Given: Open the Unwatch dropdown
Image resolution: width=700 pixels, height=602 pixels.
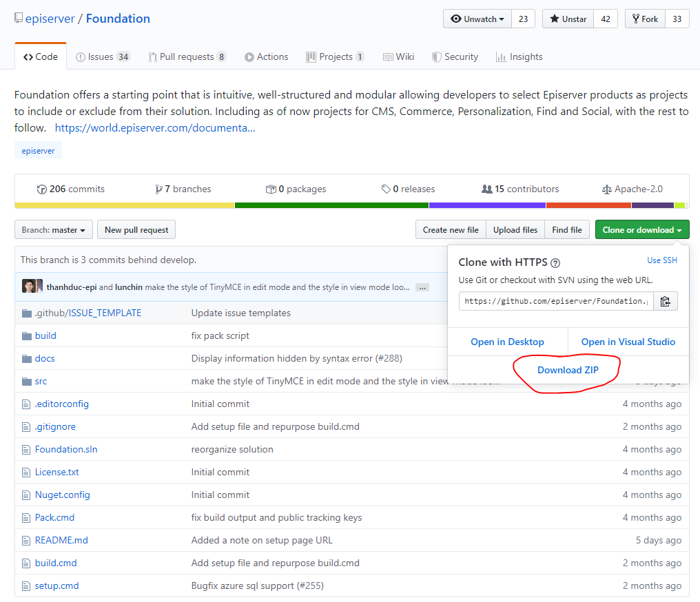Looking at the screenshot, I should click(477, 19).
